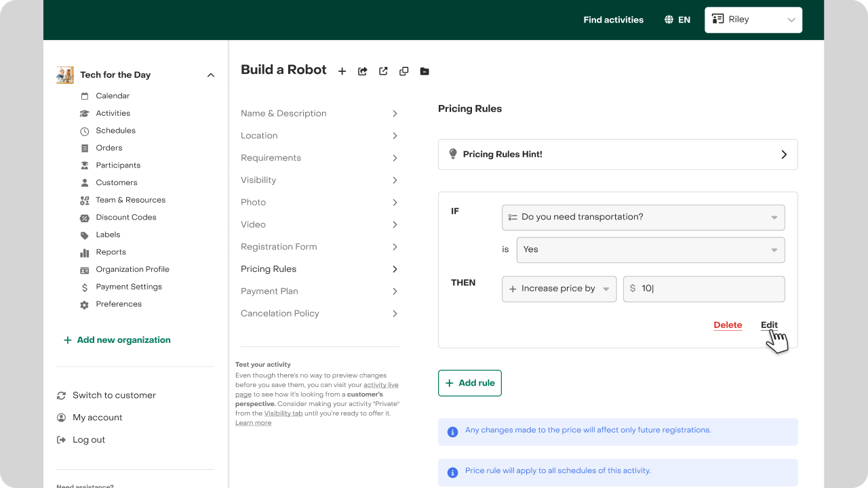Viewport: 868px width, 488px height.
Task: Click the Team & Resources icon
Action: point(85,201)
